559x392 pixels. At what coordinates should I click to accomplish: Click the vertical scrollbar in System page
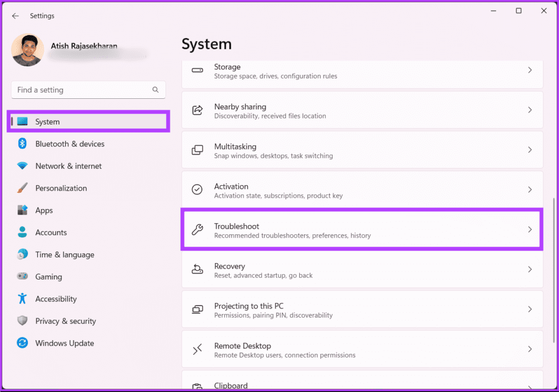(x=554, y=270)
